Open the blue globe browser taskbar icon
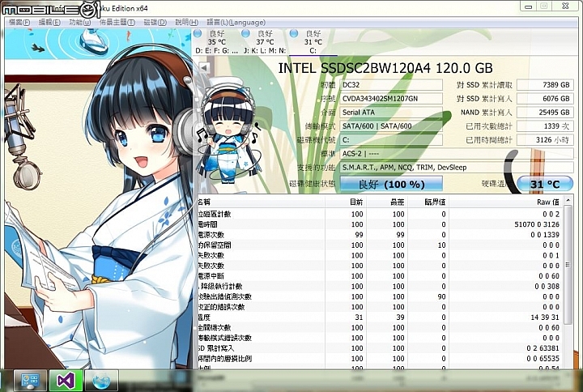 point(101,381)
